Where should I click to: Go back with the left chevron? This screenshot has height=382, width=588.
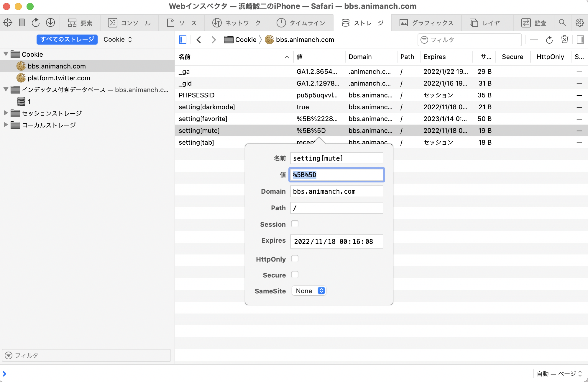199,40
